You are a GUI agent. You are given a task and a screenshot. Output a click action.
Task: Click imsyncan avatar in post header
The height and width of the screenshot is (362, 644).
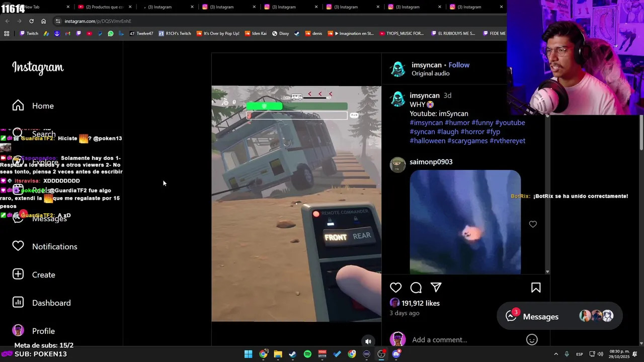point(397,69)
